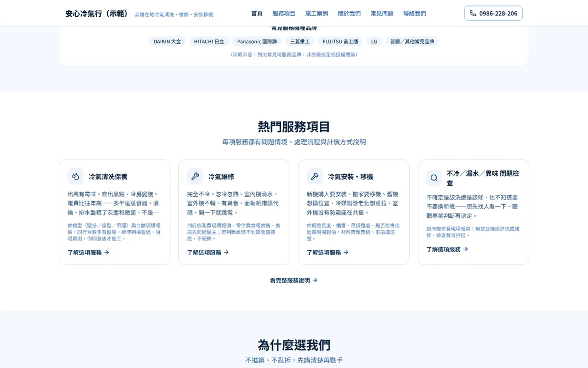Image resolution: width=588 pixels, height=368 pixels.
Task: Click the 安心冷氣行（示範）site logo
Action: point(97,14)
